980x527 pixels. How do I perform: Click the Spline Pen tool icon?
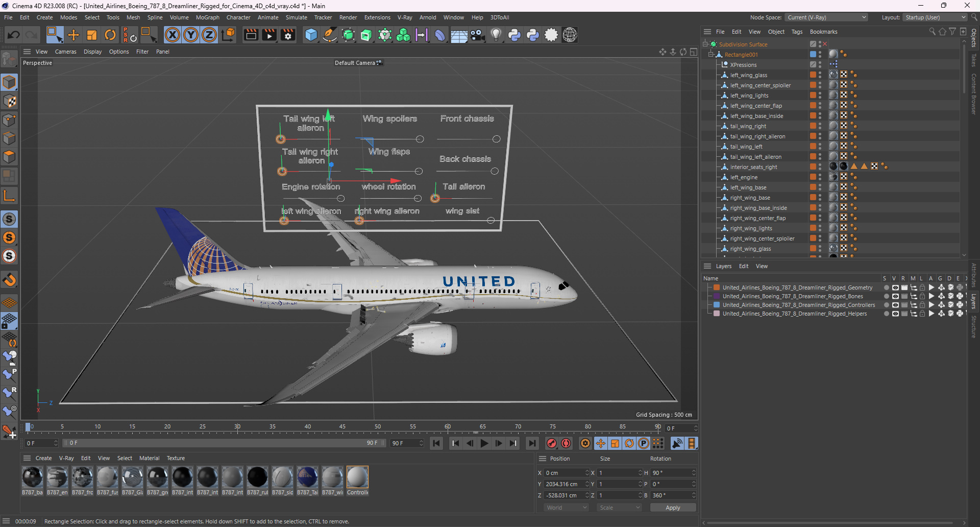(x=330, y=35)
